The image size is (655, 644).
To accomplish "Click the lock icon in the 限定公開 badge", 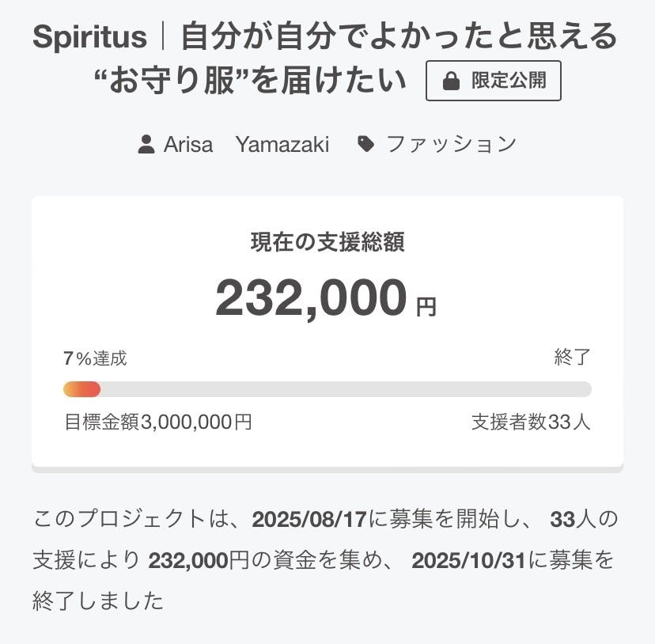I will (x=451, y=81).
